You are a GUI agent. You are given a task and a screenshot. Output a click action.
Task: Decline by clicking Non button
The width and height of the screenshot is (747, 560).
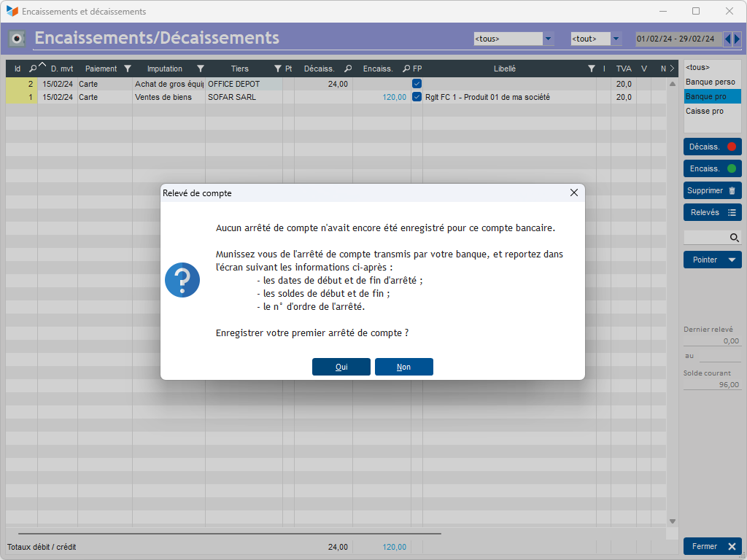coord(403,367)
